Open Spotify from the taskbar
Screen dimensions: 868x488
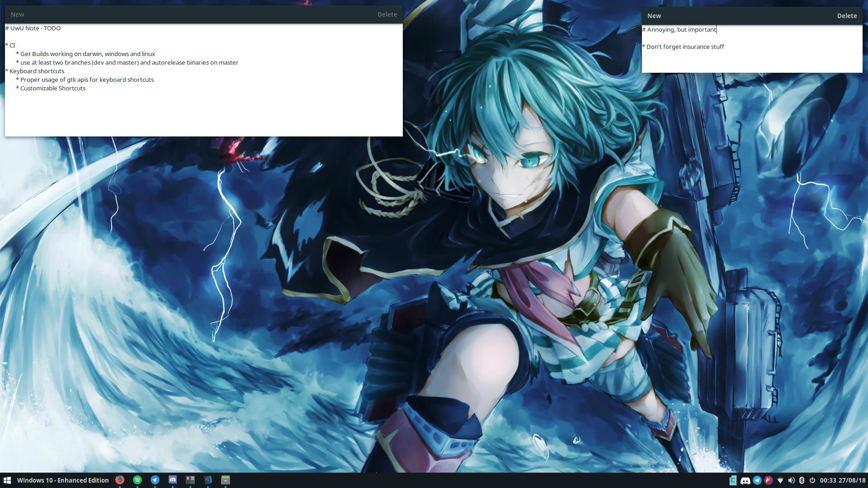point(137,480)
